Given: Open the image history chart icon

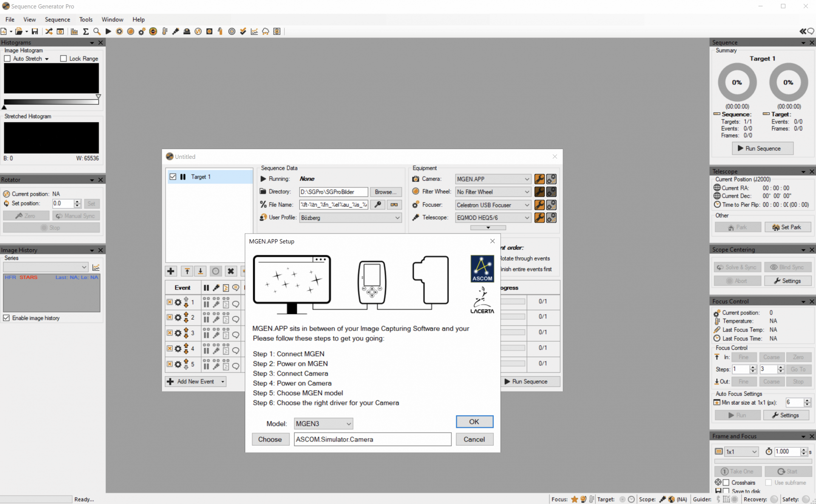Looking at the screenshot, I should (x=96, y=267).
